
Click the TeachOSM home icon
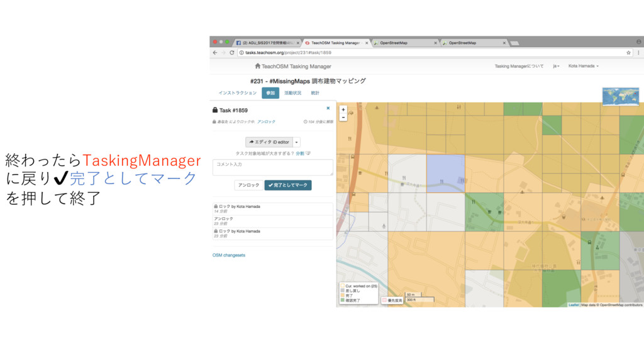click(x=257, y=65)
